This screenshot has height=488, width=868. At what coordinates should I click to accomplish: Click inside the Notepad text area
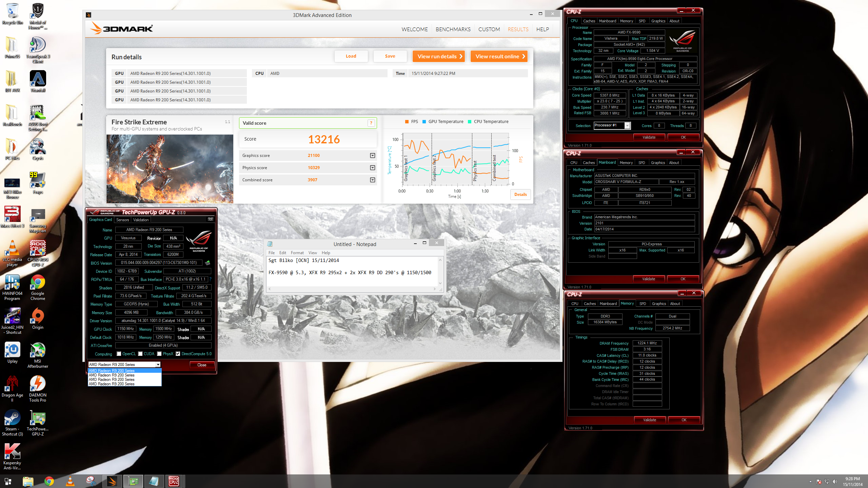click(353, 271)
